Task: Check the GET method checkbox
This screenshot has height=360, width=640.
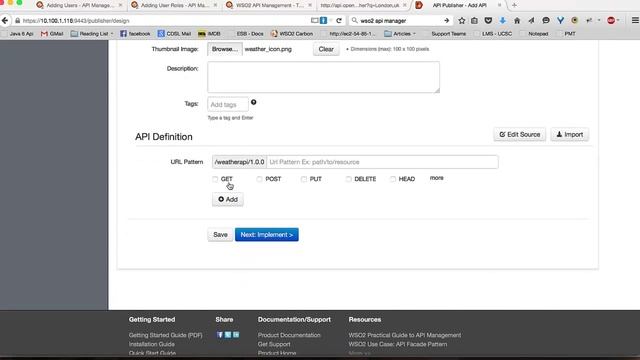Action: [215, 179]
